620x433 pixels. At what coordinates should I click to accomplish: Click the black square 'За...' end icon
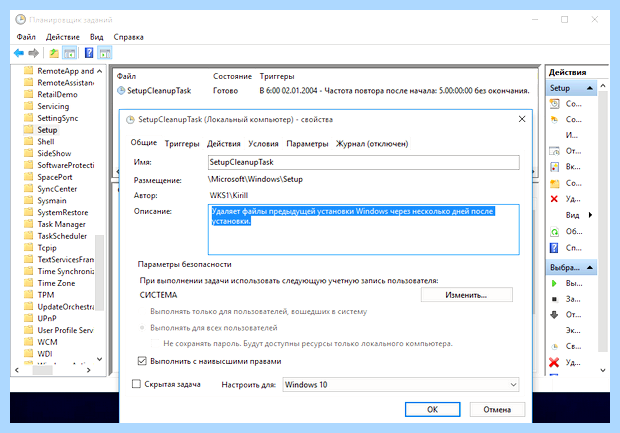coord(554,299)
